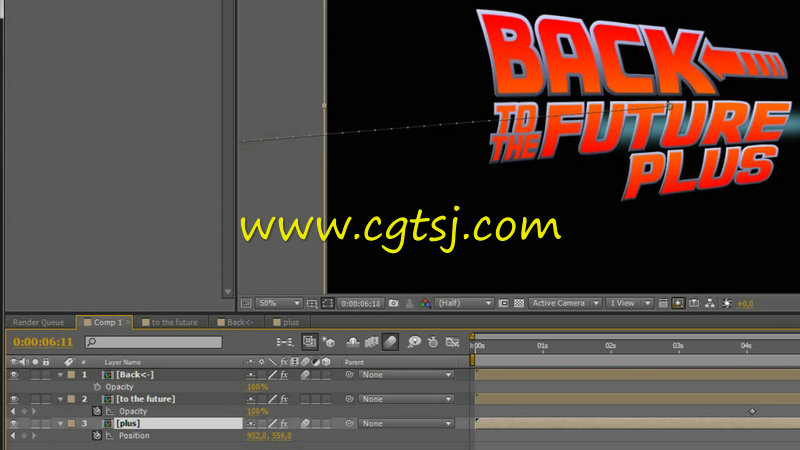
Task: Click the always preview this view icon
Action: 246,303
